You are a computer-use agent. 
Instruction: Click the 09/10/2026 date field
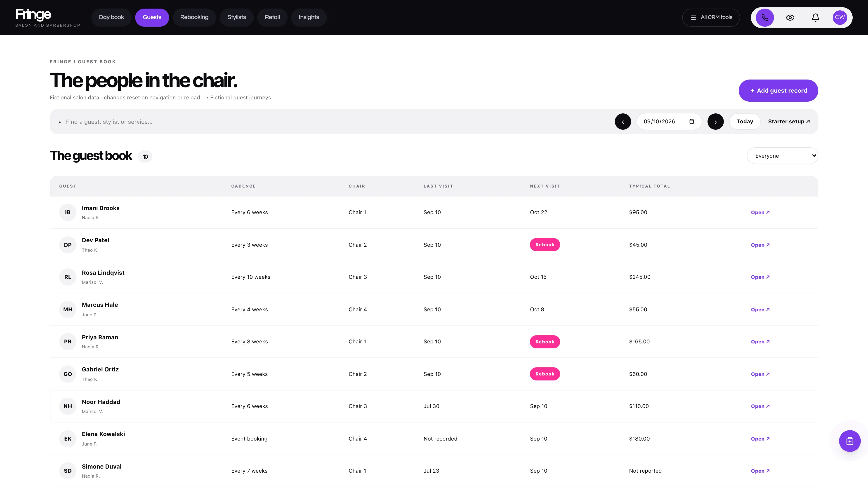(x=669, y=122)
